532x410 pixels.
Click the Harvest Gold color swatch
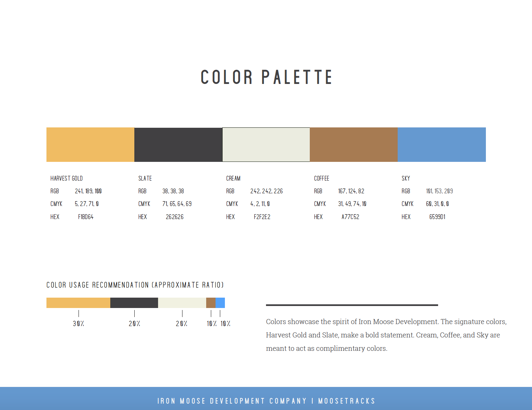point(90,144)
